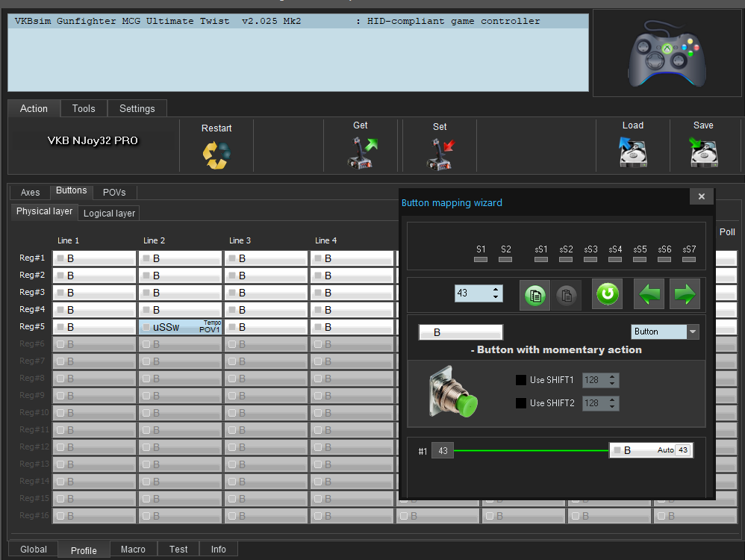The width and height of the screenshot is (745, 560).
Task: Copy button mapping with green copy icon
Action: (534, 294)
